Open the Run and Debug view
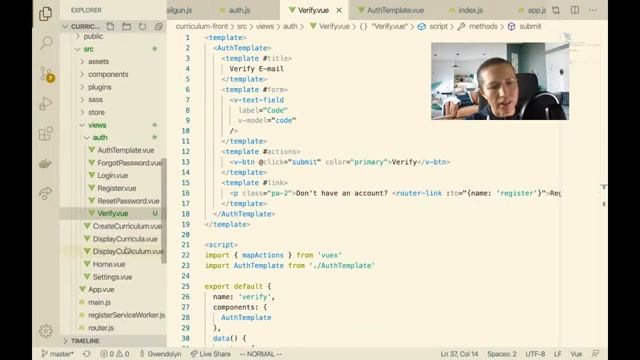This screenshot has height=360, width=640. (x=46, y=103)
